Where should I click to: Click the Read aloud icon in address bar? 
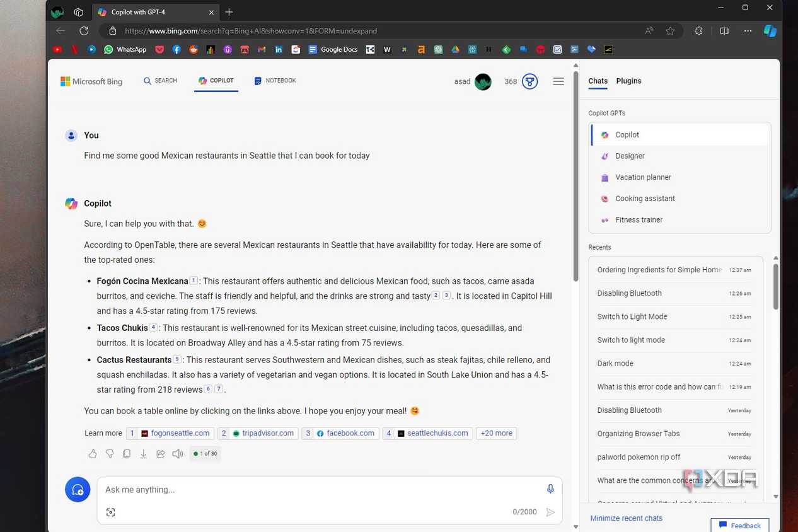pyautogui.click(x=649, y=30)
